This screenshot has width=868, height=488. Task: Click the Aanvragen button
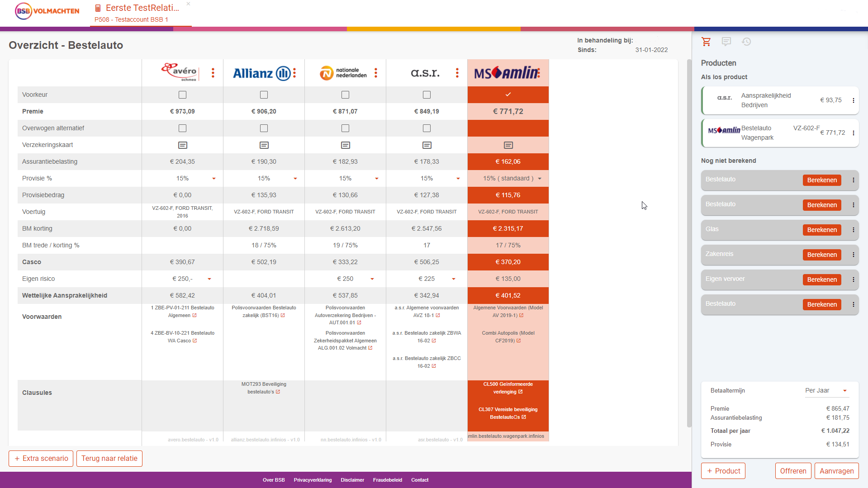pyautogui.click(x=836, y=471)
